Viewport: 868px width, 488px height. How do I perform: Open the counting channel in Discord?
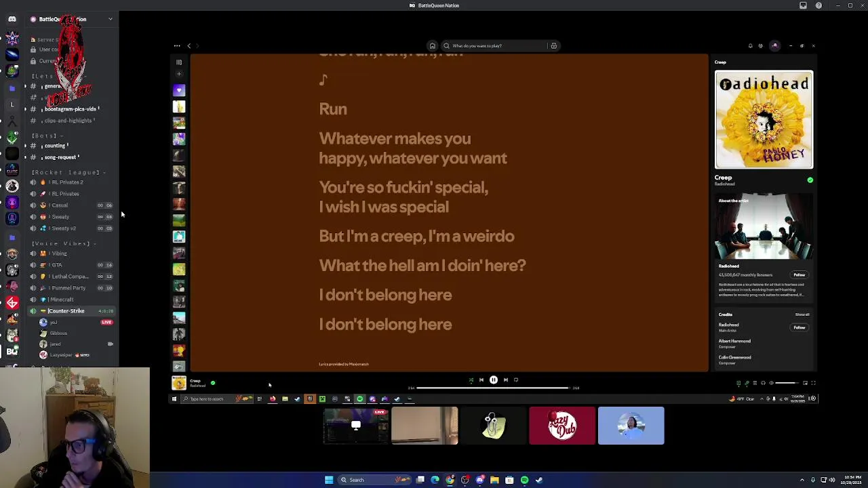point(56,146)
